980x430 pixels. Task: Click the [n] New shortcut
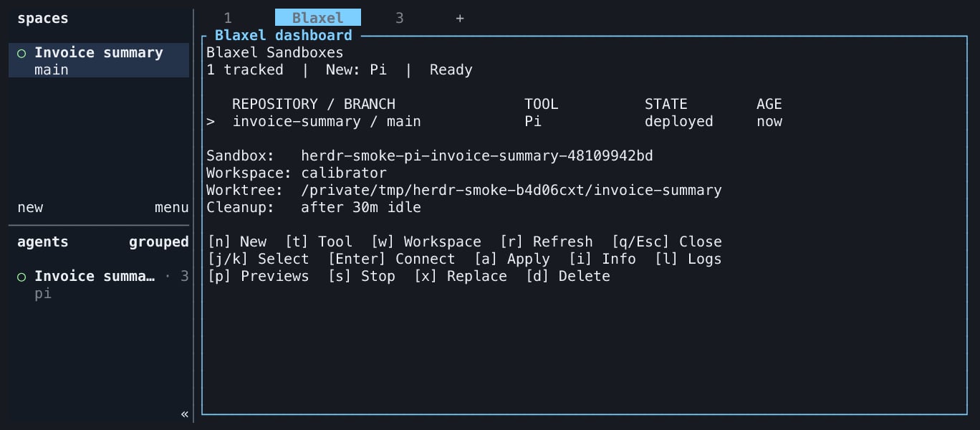click(236, 242)
